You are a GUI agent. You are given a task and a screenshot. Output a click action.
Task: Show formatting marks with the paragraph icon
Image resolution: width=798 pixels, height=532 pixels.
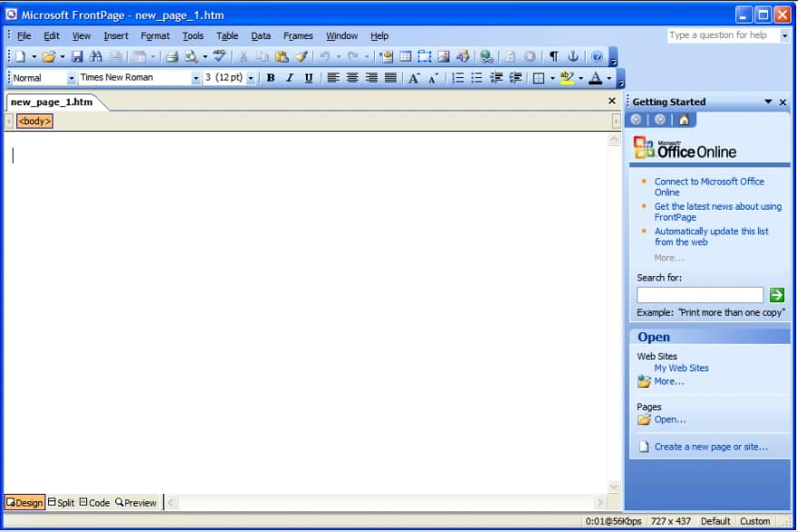[x=554, y=55]
